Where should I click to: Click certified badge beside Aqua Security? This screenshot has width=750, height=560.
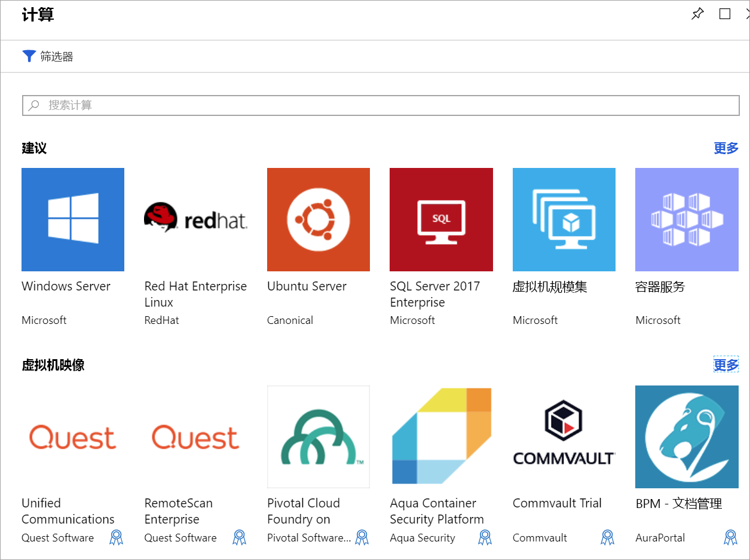(x=485, y=537)
